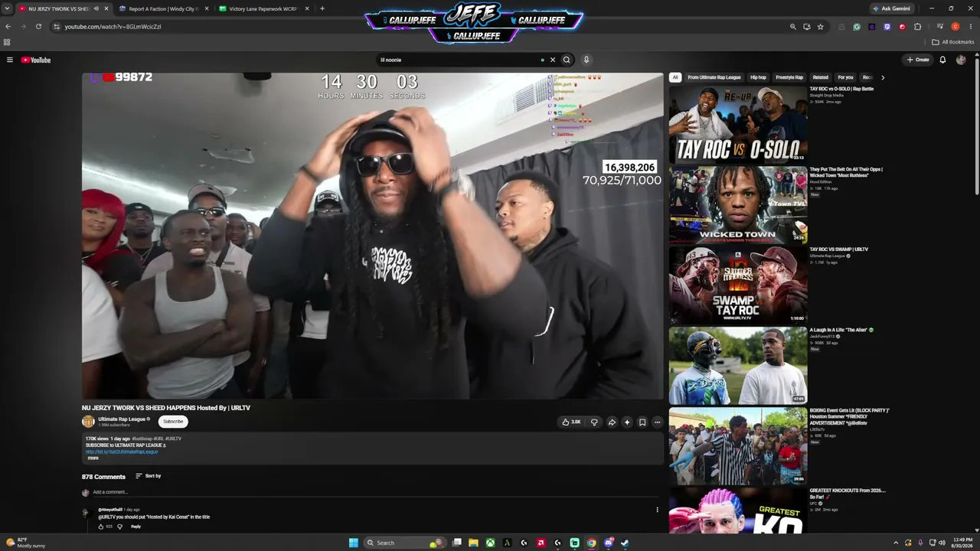
Task: Open the Ultimate Rap League channel name
Action: [x=122, y=419]
